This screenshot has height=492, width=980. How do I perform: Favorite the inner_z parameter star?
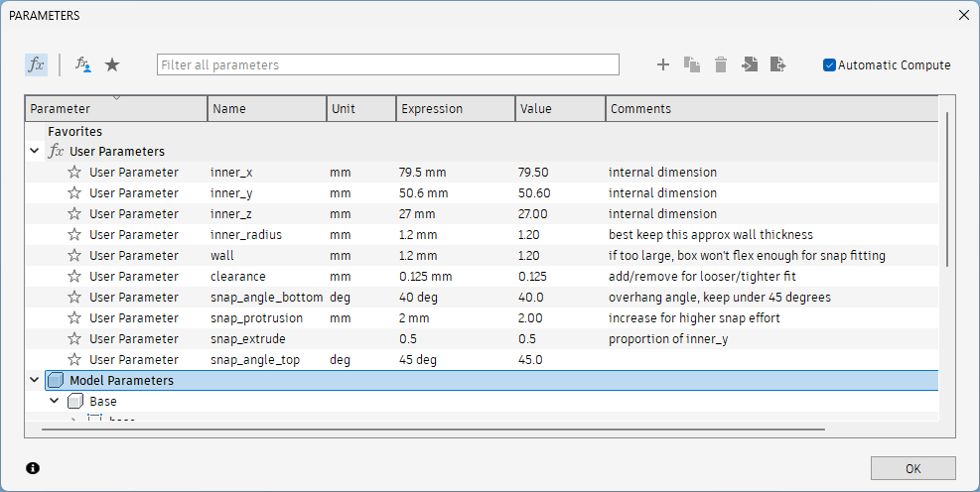74,213
